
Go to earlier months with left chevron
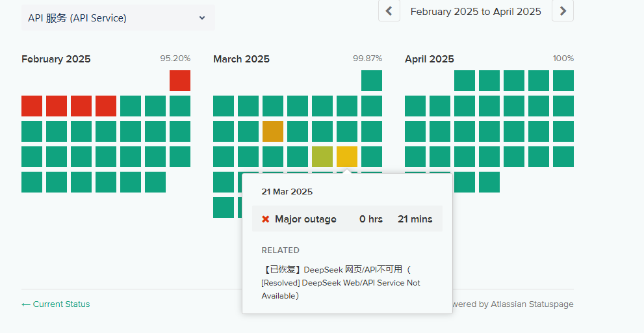(389, 10)
